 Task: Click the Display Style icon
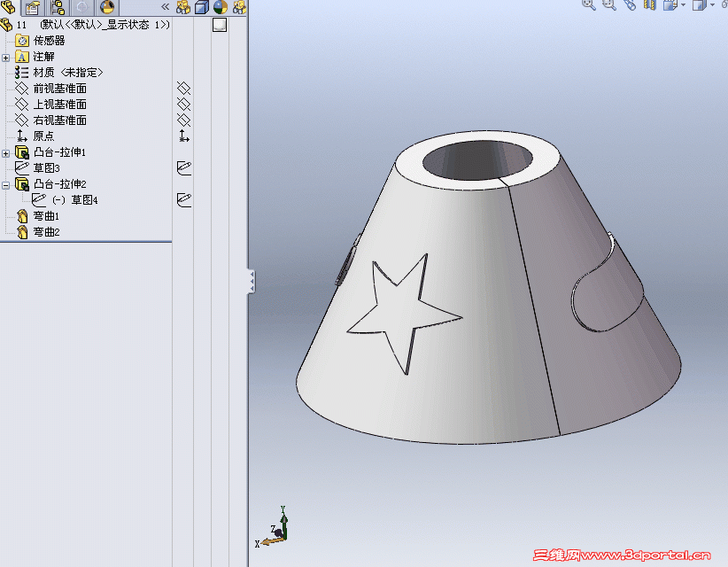point(698,7)
